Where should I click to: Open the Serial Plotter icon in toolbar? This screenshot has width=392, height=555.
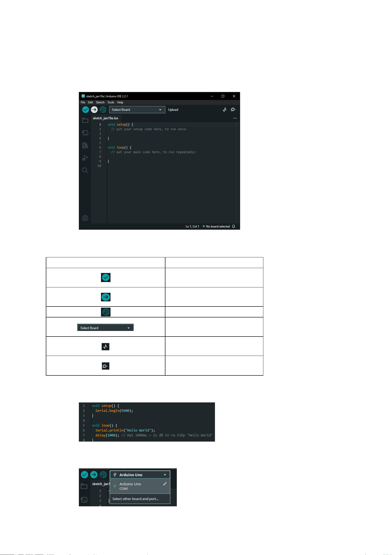click(225, 109)
